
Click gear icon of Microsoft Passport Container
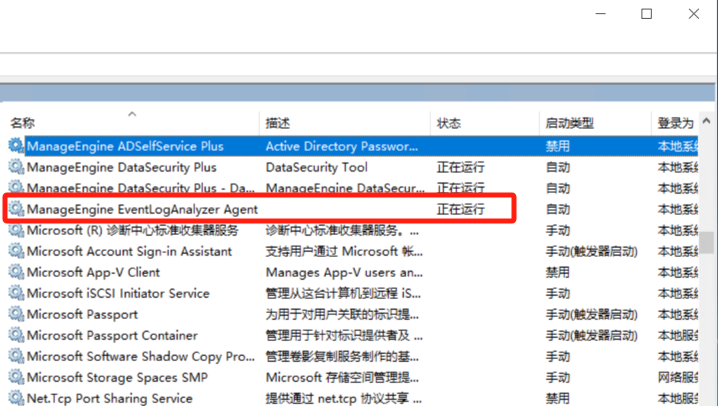[x=16, y=335]
